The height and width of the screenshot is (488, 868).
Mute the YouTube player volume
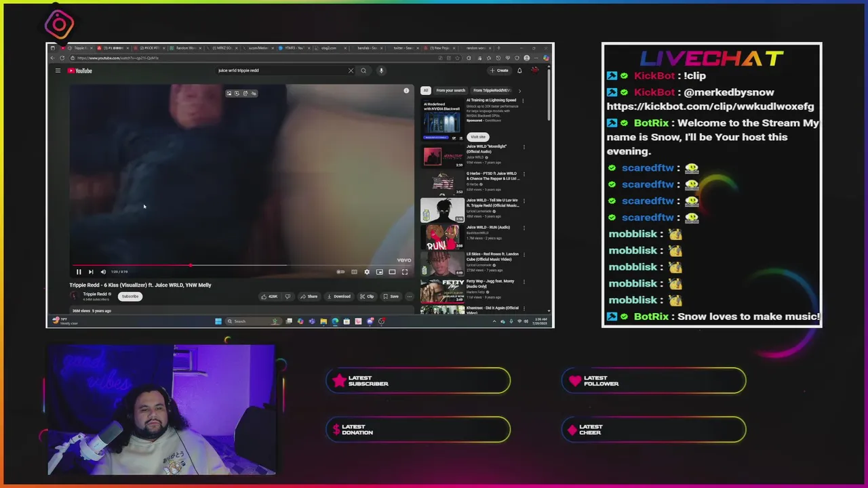(x=103, y=272)
